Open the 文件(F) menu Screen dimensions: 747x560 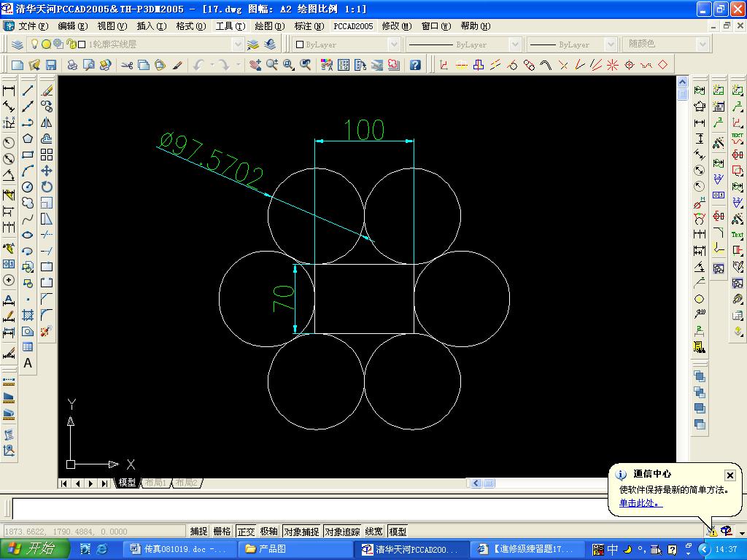click(x=34, y=26)
